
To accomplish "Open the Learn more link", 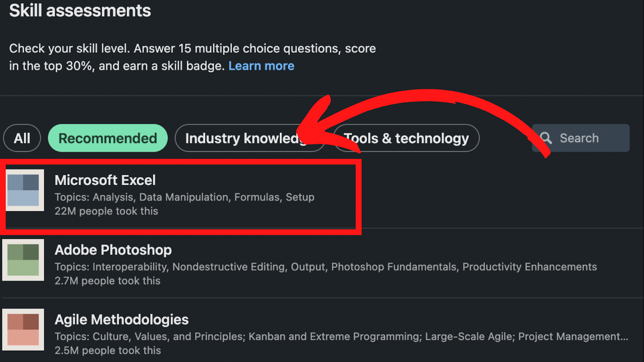I will 261,66.
